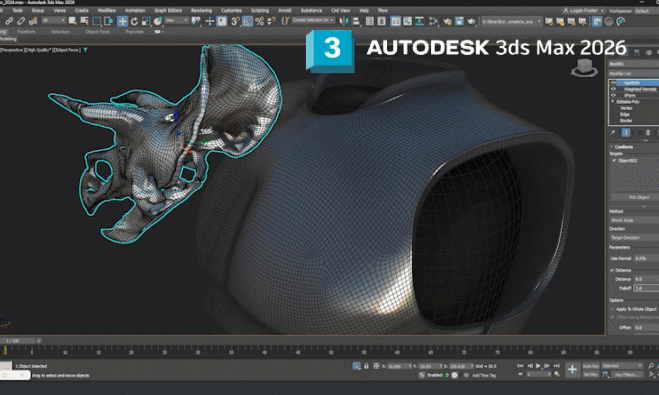Open the Direction Target Direction dropdown
The width and height of the screenshot is (659, 395).
pos(634,237)
